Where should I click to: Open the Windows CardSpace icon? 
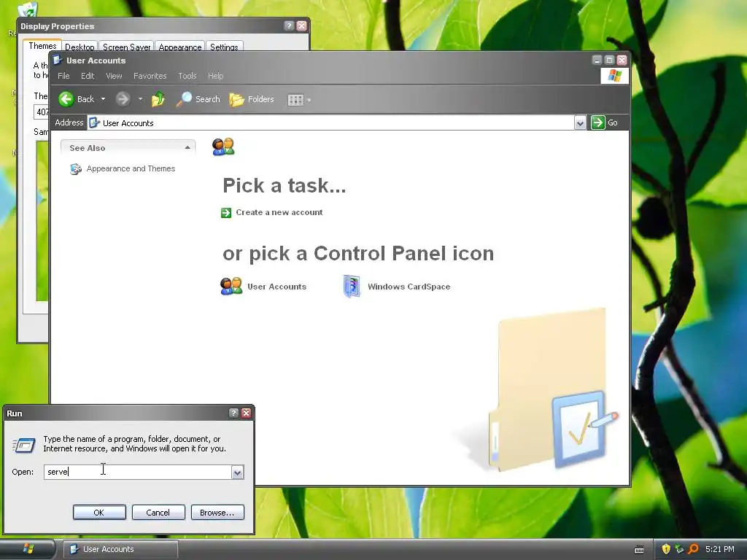point(352,286)
